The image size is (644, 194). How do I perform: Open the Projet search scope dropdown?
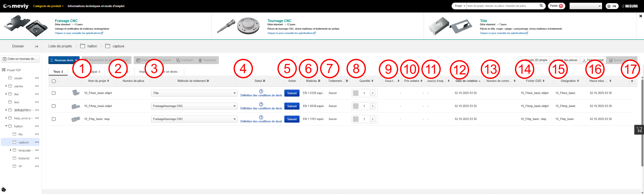459,6
